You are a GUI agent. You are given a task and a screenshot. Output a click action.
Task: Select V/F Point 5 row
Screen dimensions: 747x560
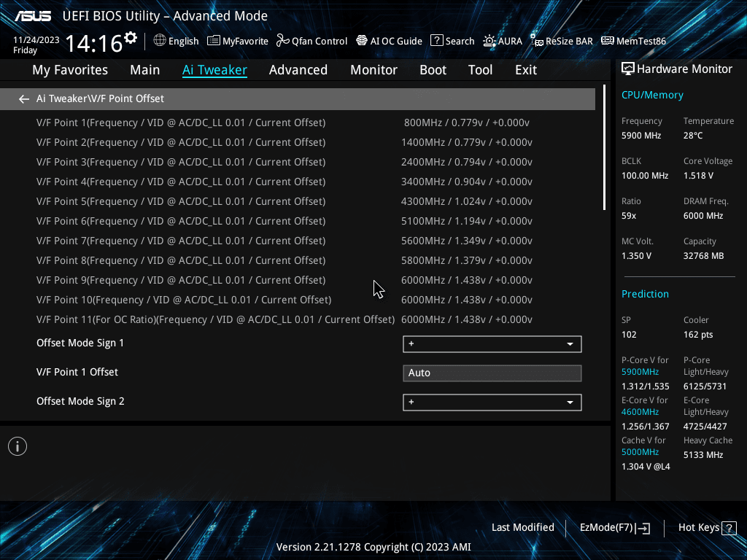click(x=298, y=201)
